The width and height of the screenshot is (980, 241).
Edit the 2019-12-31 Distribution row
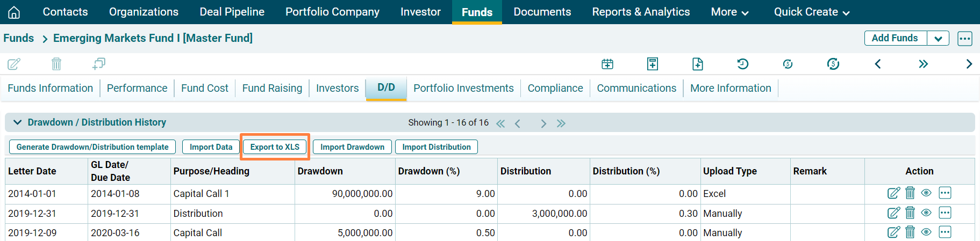893,213
